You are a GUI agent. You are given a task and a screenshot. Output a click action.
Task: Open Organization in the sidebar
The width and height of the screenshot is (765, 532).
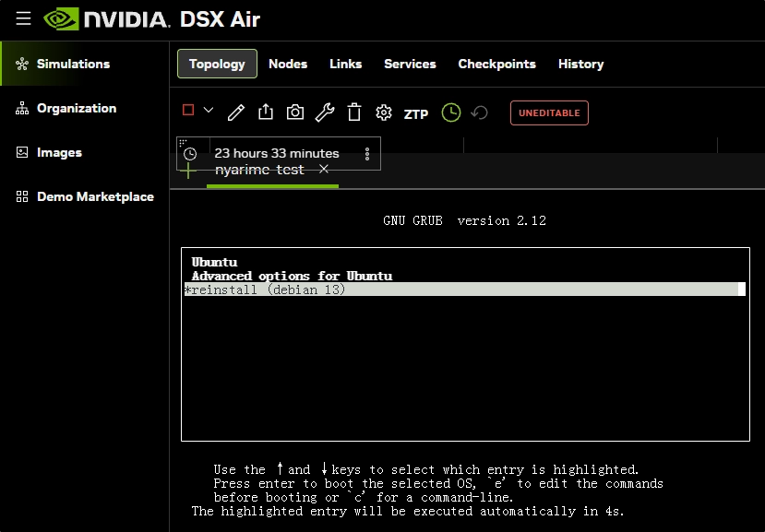[x=85, y=108]
